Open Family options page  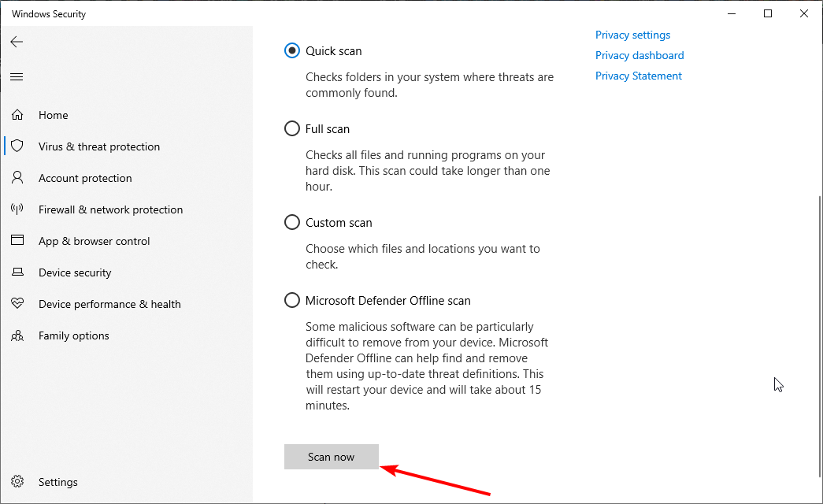pos(126,335)
